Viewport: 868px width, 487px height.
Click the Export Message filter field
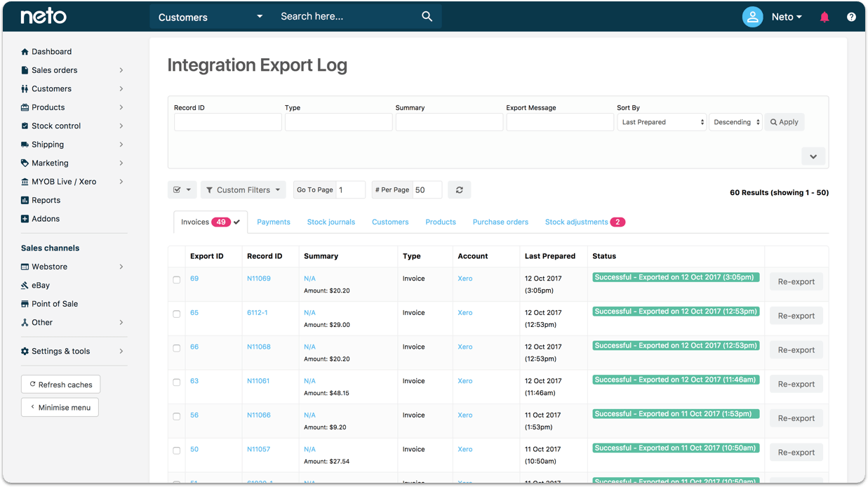click(560, 122)
